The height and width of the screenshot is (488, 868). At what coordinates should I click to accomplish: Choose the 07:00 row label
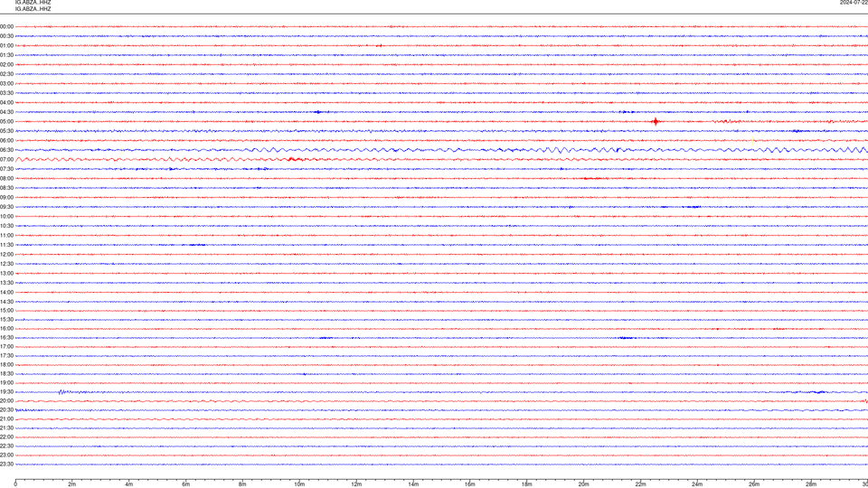pos(6,160)
